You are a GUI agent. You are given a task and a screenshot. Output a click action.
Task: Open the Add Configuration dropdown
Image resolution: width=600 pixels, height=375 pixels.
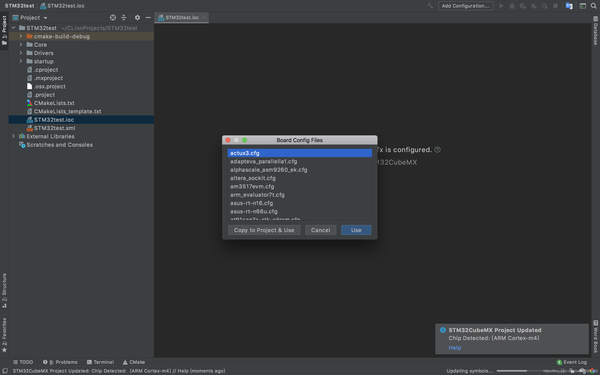(465, 6)
